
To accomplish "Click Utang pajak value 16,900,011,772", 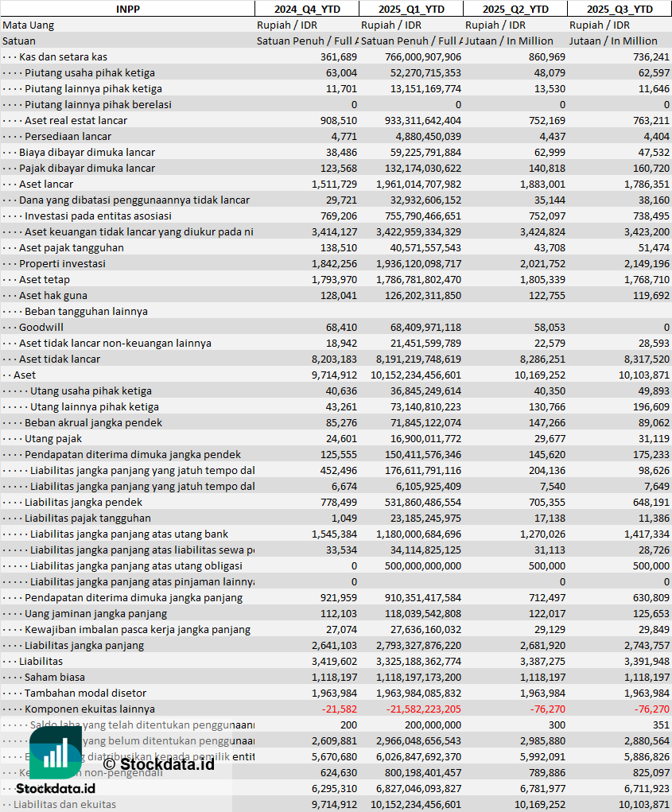I will pos(425,439).
